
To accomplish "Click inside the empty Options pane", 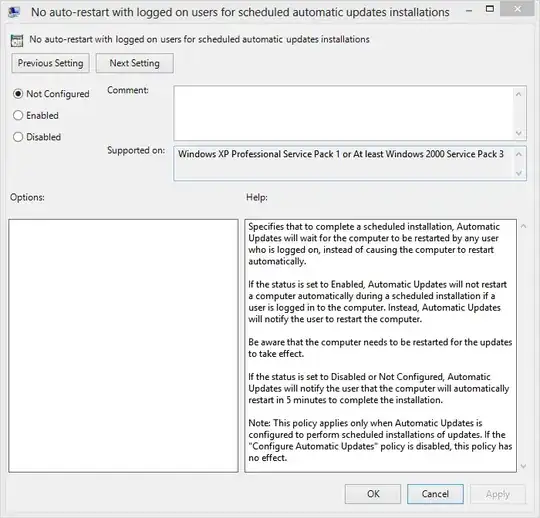I will tap(123, 346).
